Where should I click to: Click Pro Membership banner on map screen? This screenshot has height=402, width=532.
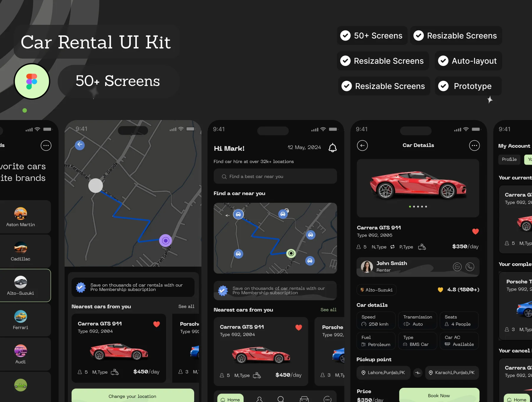133,287
